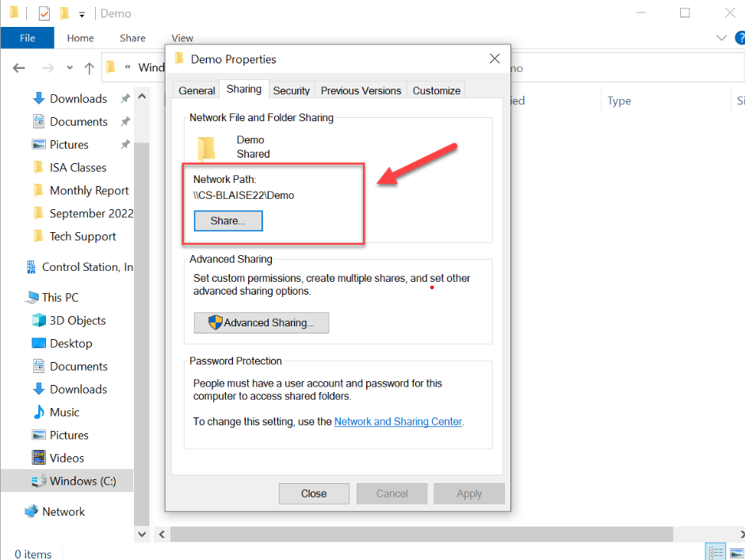Open Documents under This PC

tap(78, 366)
